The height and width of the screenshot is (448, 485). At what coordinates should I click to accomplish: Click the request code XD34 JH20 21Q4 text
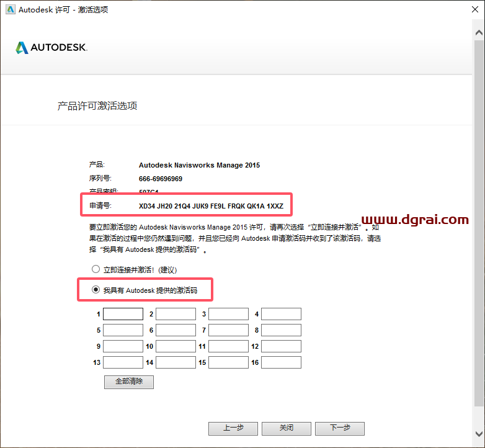(211, 206)
